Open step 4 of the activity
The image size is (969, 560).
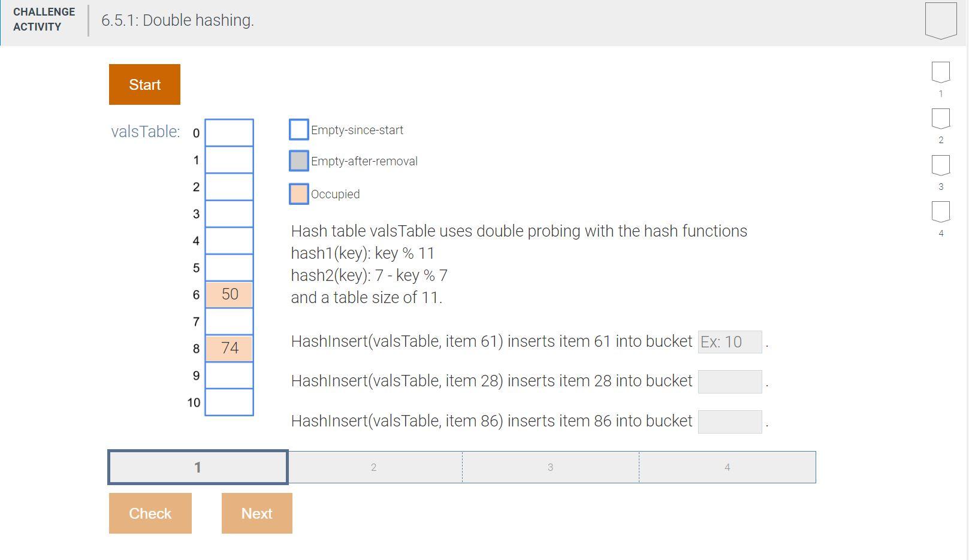727,467
